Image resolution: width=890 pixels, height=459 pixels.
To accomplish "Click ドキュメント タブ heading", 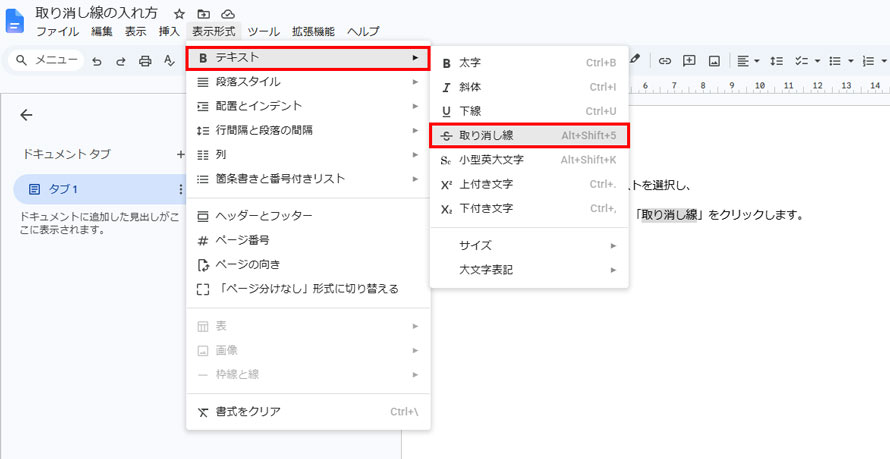I will (66, 154).
